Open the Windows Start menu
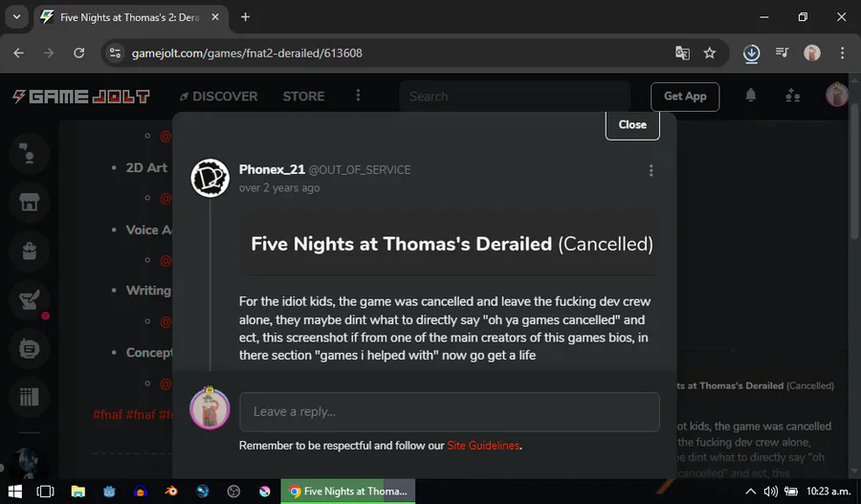861x504 pixels. point(14,492)
